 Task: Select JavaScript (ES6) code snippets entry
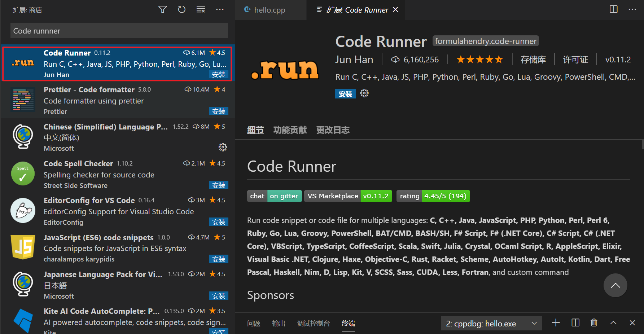click(x=118, y=248)
